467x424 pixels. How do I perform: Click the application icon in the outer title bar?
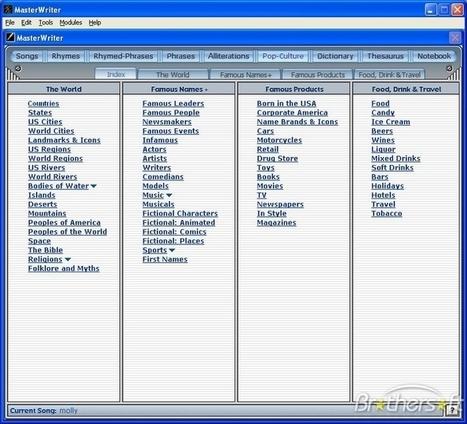(8, 10)
